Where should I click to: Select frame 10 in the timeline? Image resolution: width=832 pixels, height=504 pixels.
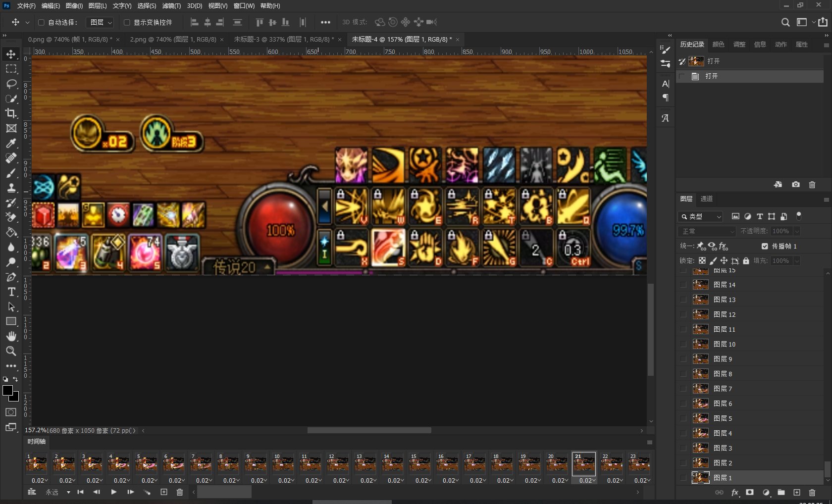click(x=283, y=464)
